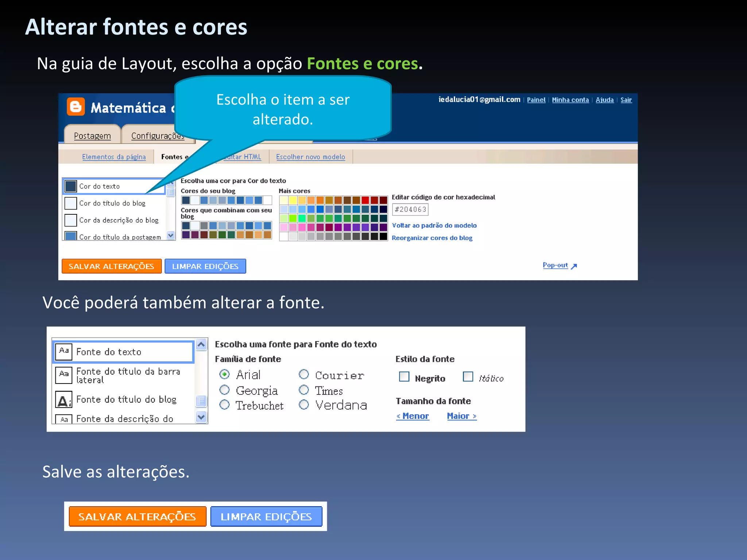Select the Fonte do título do blog icon

[x=64, y=400]
